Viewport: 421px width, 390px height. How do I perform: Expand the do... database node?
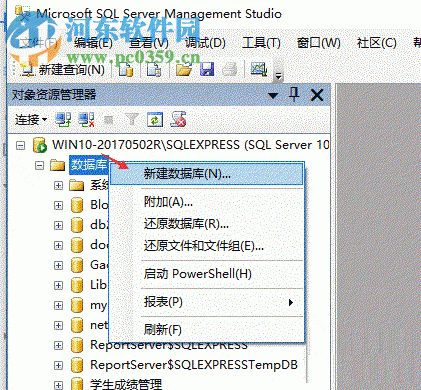pos(58,245)
